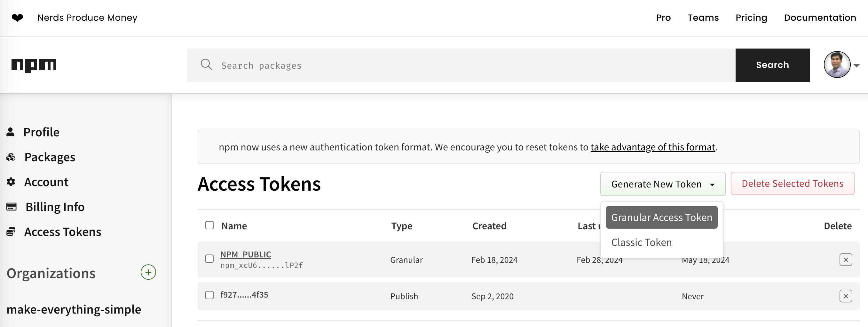Viewport: 868px width, 327px height.
Task: Focus the Search packages input field
Action: pyautogui.click(x=461, y=65)
